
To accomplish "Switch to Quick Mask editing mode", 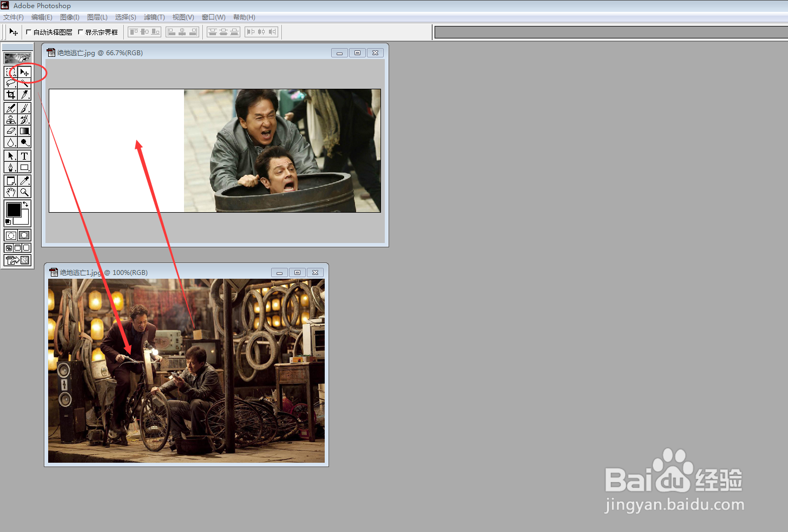I will click(x=24, y=235).
